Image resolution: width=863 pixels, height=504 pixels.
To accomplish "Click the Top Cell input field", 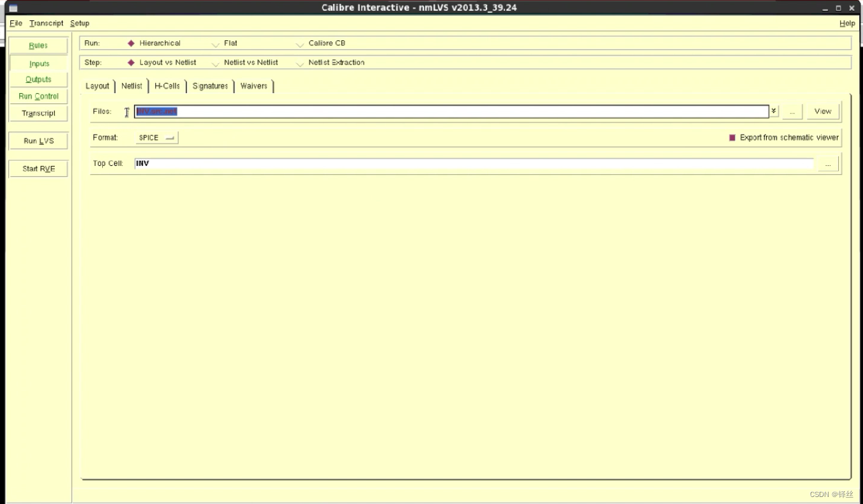I will click(474, 164).
